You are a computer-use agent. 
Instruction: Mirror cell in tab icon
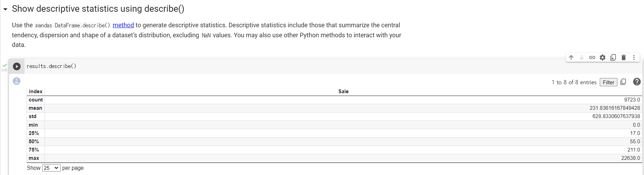(613, 58)
